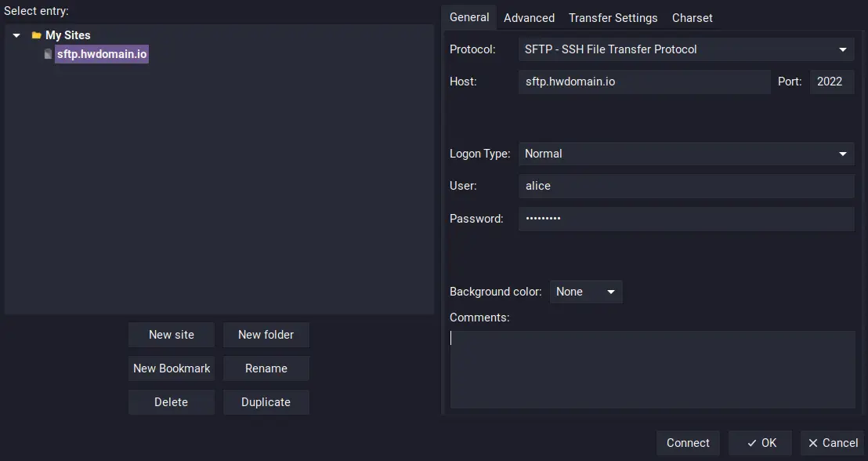Image resolution: width=868 pixels, height=461 pixels.
Task: Open the Protocol dropdown
Action: coord(686,49)
